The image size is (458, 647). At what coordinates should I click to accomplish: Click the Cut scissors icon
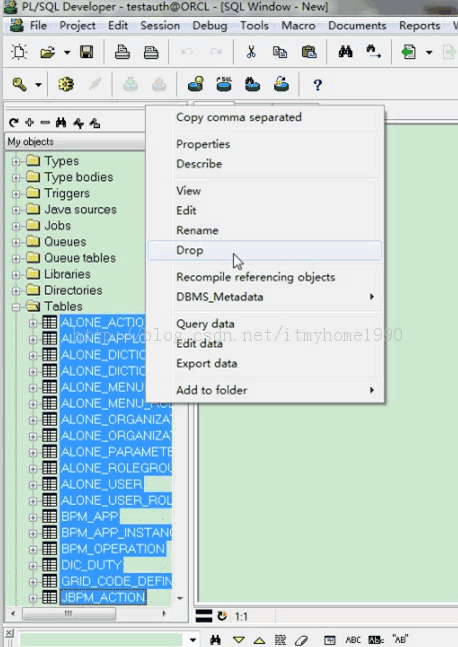click(251, 52)
